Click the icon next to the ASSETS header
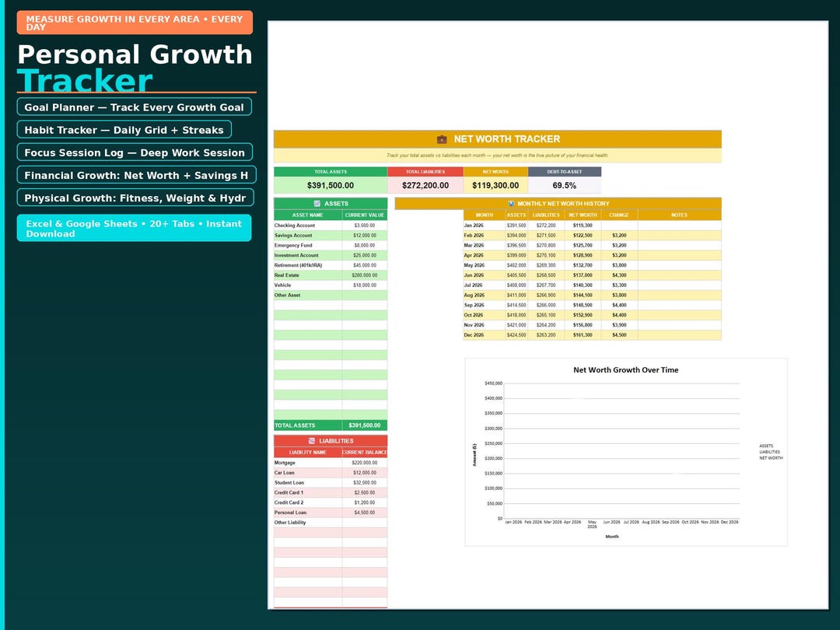Image resolution: width=840 pixels, height=630 pixels. click(317, 204)
